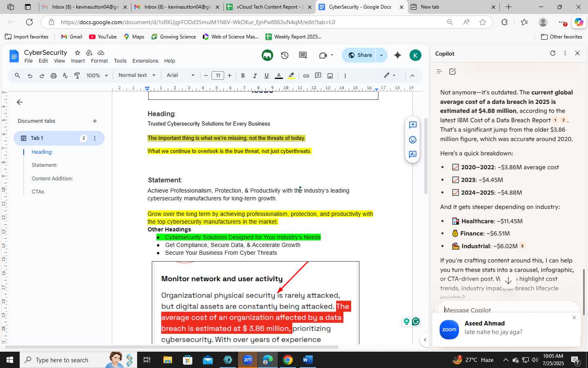Open the Gemini sparkle icon
Screen dimensions: 588x368
click(398, 55)
